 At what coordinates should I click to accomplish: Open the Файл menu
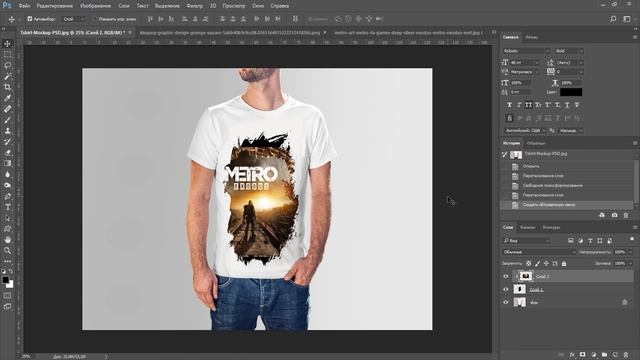24,6
